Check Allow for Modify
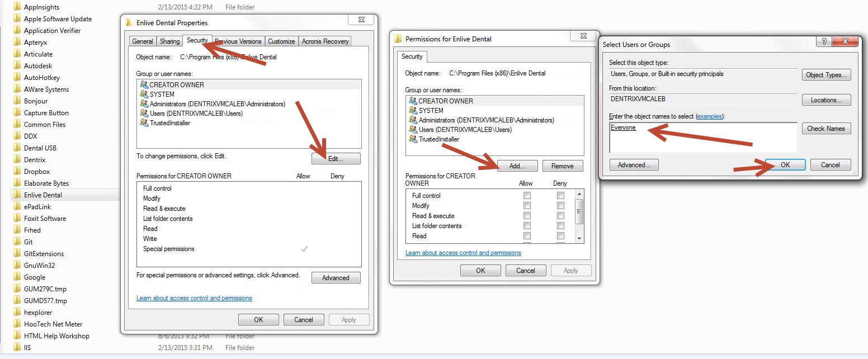 [527, 206]
